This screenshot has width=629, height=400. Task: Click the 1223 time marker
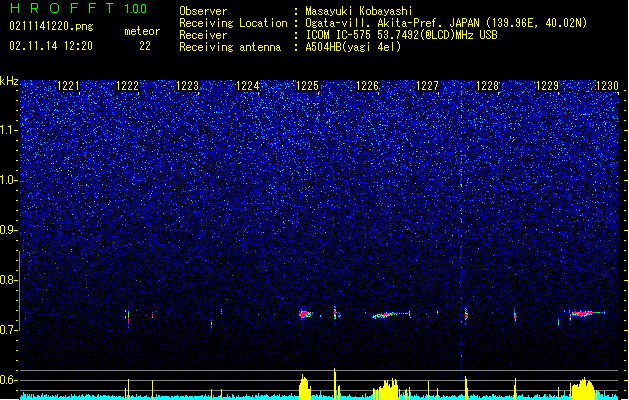(187, 86)
